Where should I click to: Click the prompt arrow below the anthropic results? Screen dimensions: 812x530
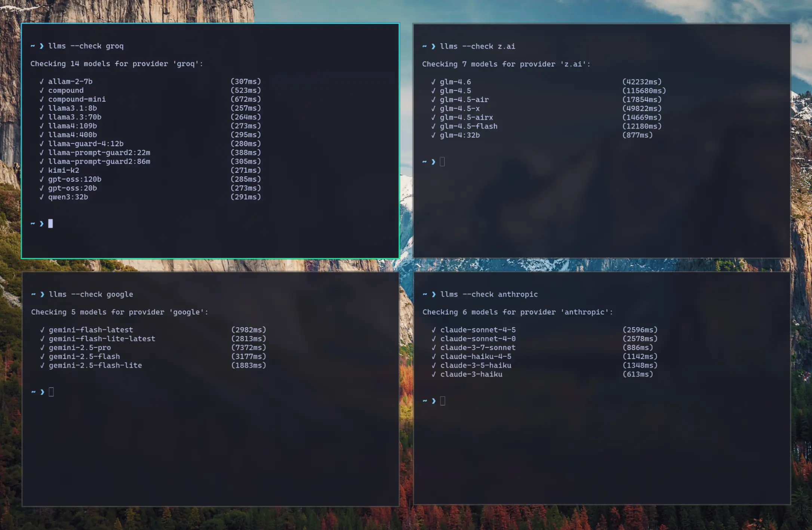click(433, 401)
